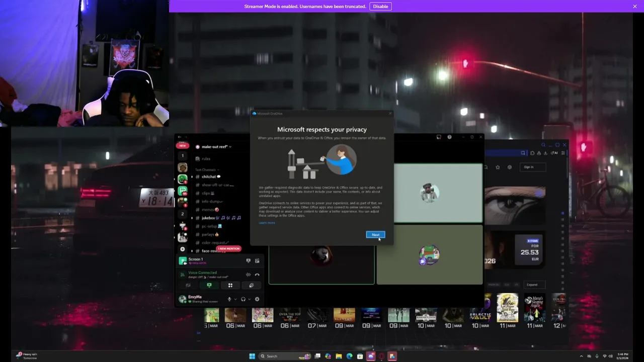Go back with Discord's back arrow

tap(180, 137)
